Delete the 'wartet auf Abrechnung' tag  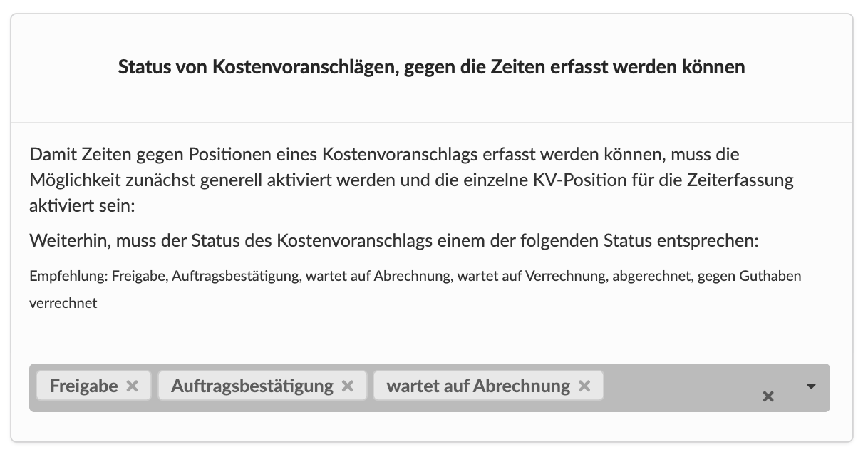click(x=584, y=386)
